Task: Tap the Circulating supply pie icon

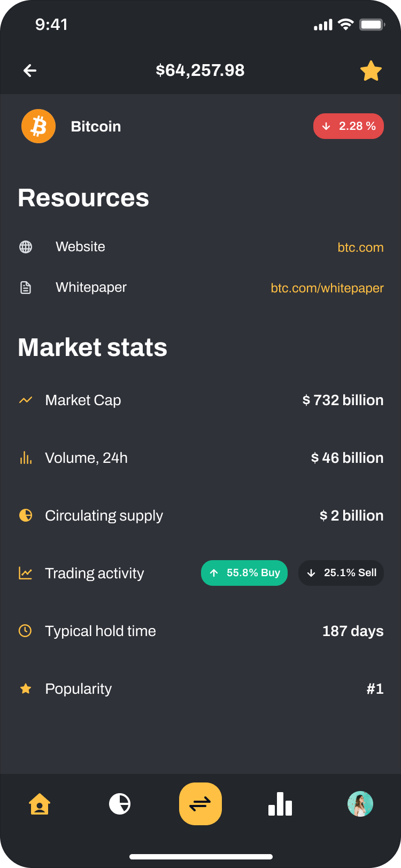Action: 26,515
